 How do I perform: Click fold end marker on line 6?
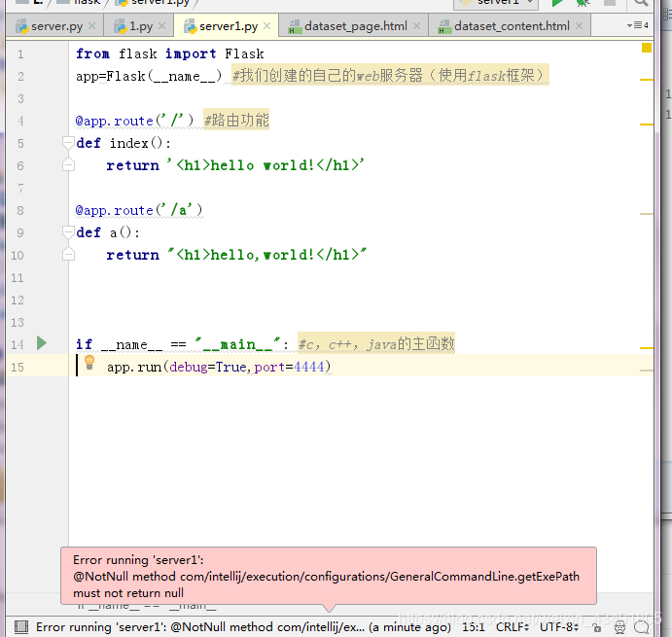68,165
